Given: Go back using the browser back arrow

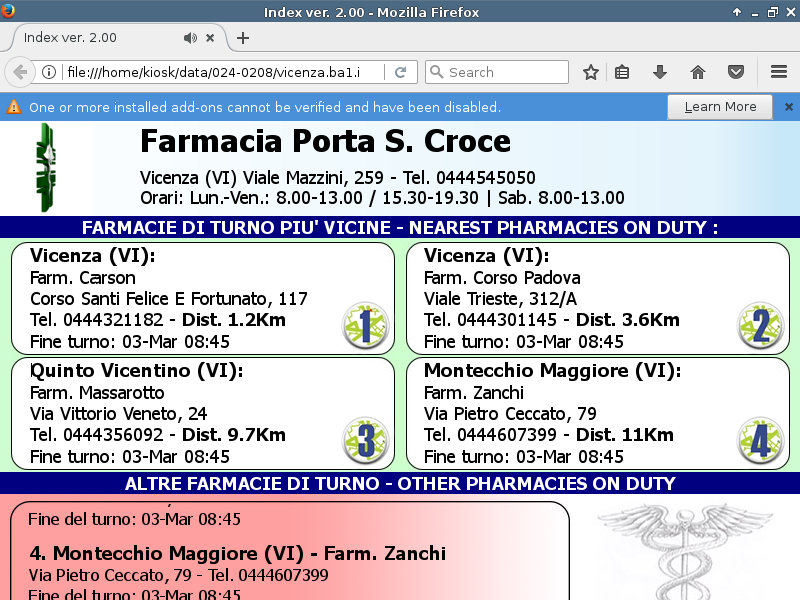Looking at the screenshot, I should point(20,72).
